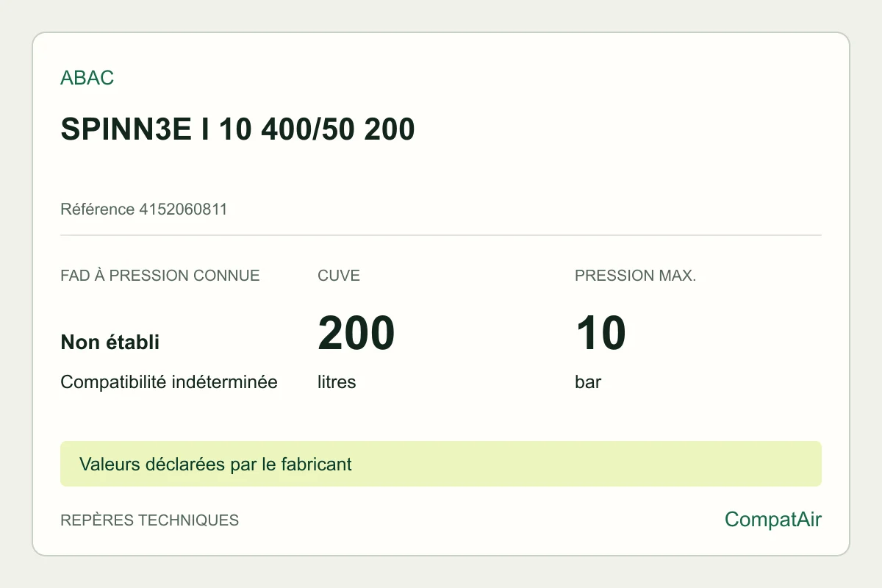
Task: Click the FAD À PRESSION CONNUE heading
Action: pos(160,276)
